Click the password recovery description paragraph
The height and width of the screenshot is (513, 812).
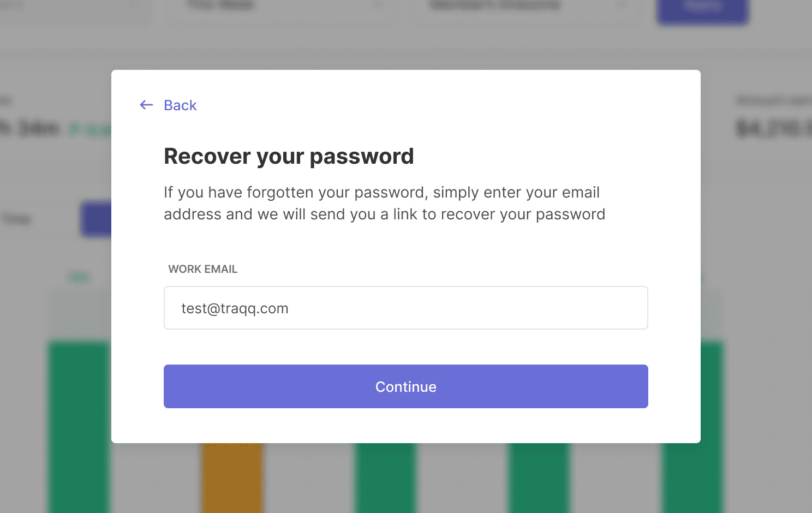385,203
